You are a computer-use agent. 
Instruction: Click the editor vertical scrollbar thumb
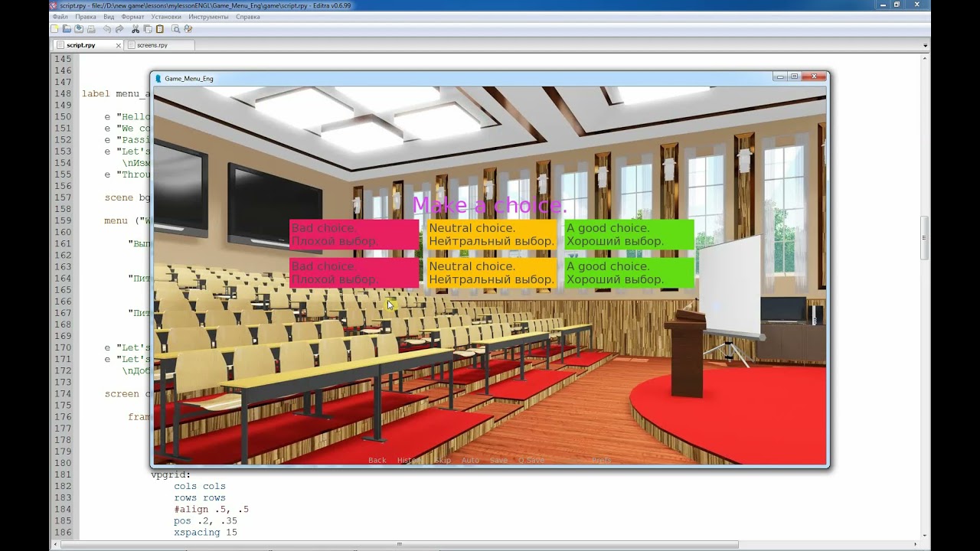[925, 238]
